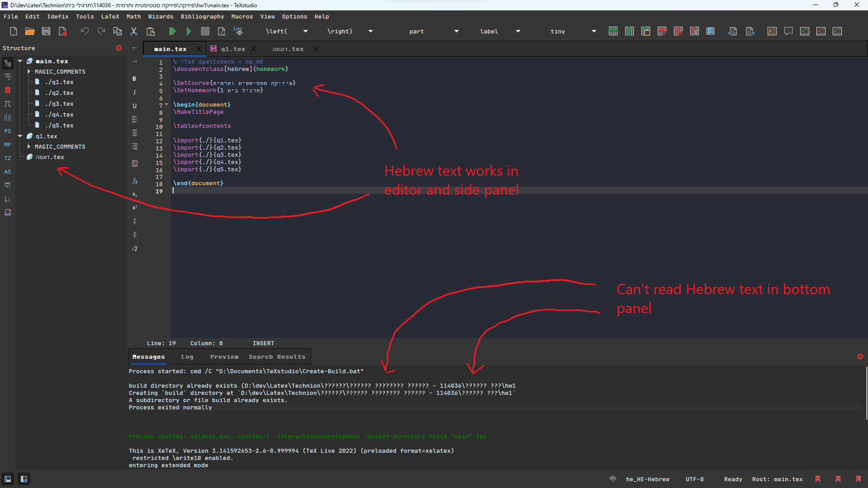The height and width of the screenshot is (488, 868).
Task: Apply bold formatting from the editor toolbar
Action: click(x=134, y=79)
